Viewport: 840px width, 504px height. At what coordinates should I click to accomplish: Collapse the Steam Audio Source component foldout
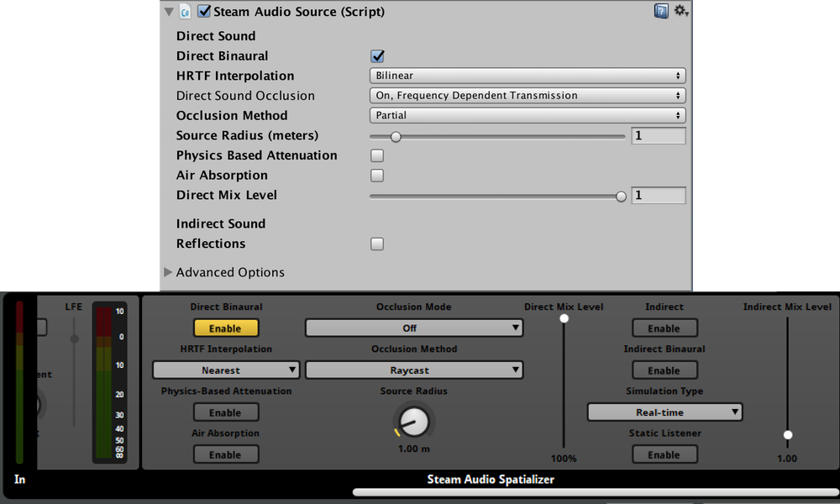coord(170,12)
